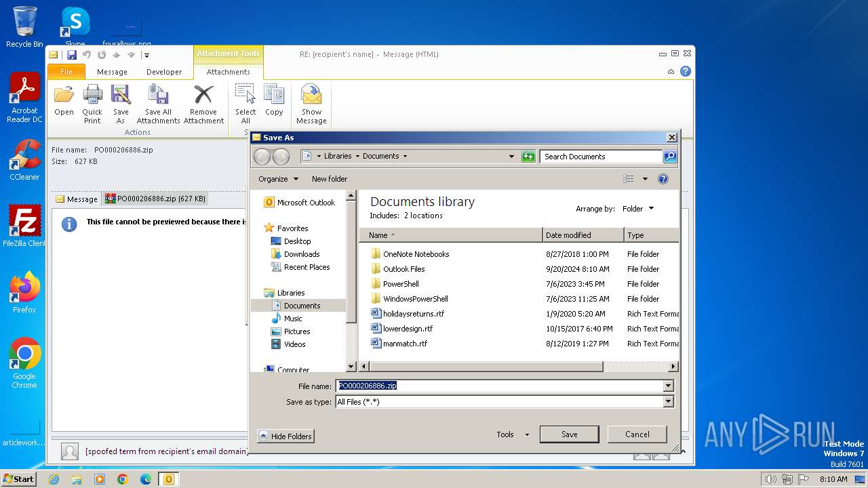The image size is (868, 488).
Task: Select the OneNote Notebooks folder
Action: (x=410, y=254)
